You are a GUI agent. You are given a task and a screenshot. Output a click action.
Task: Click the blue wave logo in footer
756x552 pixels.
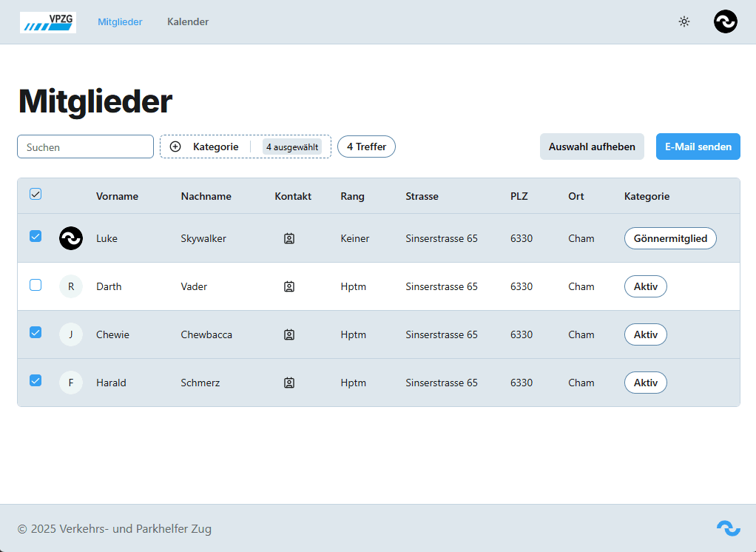pyautogui.click(x=728, y=528)
